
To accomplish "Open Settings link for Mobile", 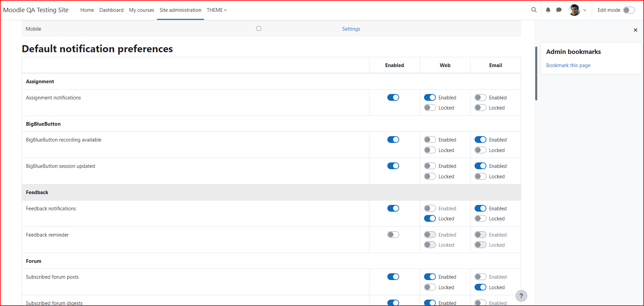I will click(351, 29).
